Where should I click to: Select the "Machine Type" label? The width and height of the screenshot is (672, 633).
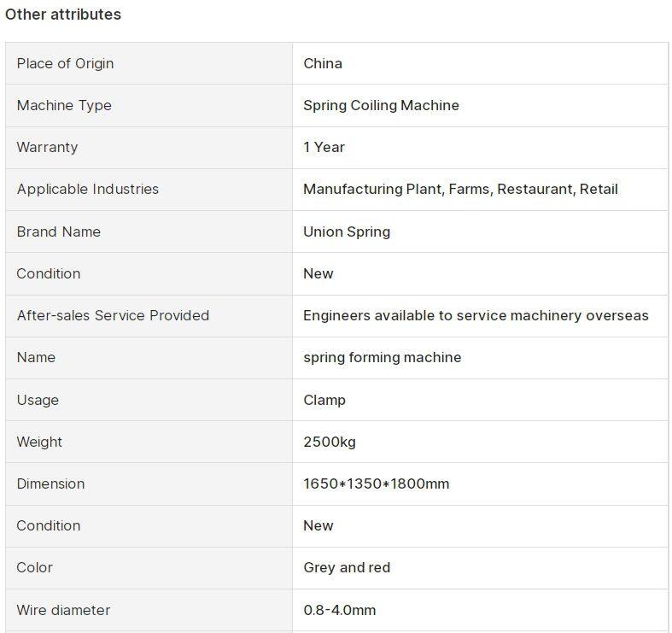64,105
